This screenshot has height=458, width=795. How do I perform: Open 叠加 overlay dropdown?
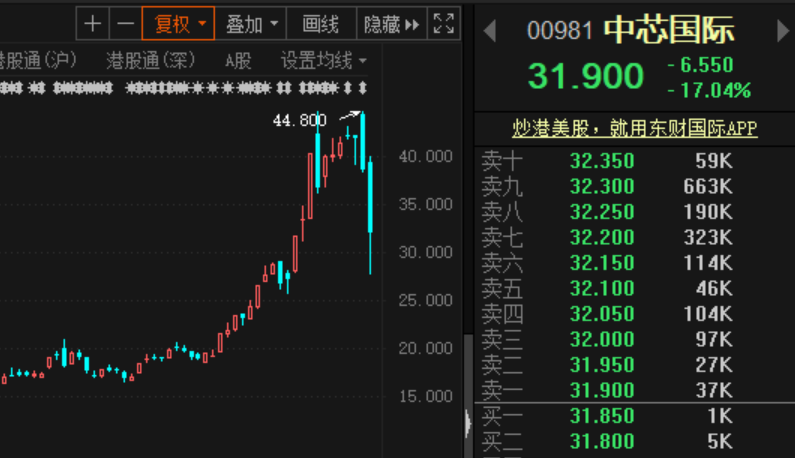click(250, 24)
